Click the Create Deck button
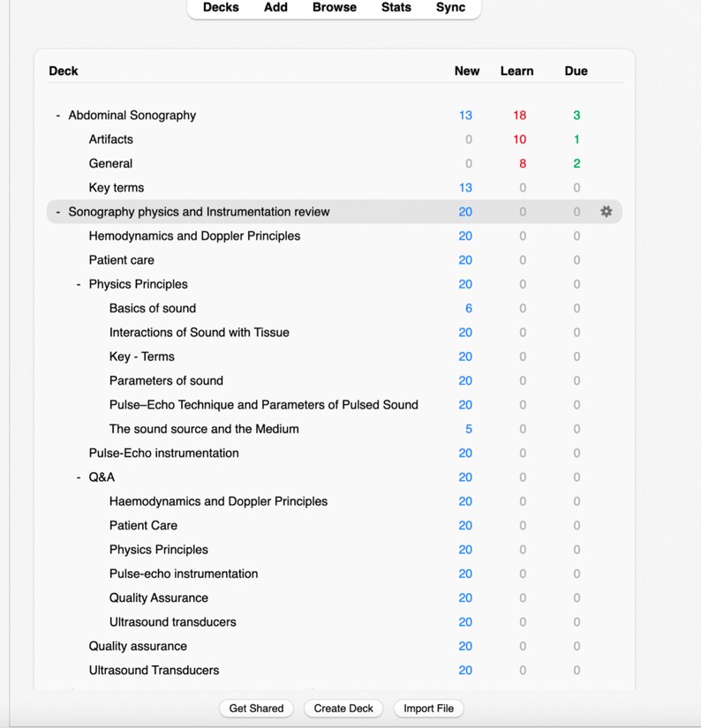 343,709
